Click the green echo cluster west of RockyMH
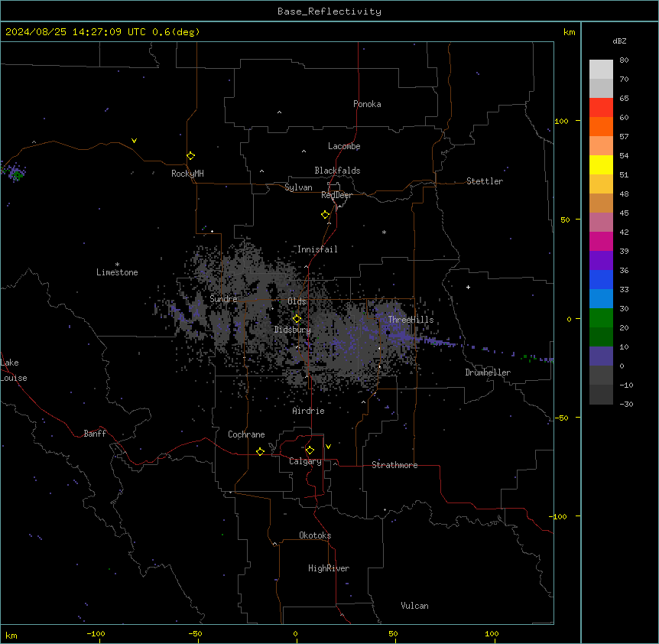This screenshot has width=659, height=644. click(x=17, y=174)
